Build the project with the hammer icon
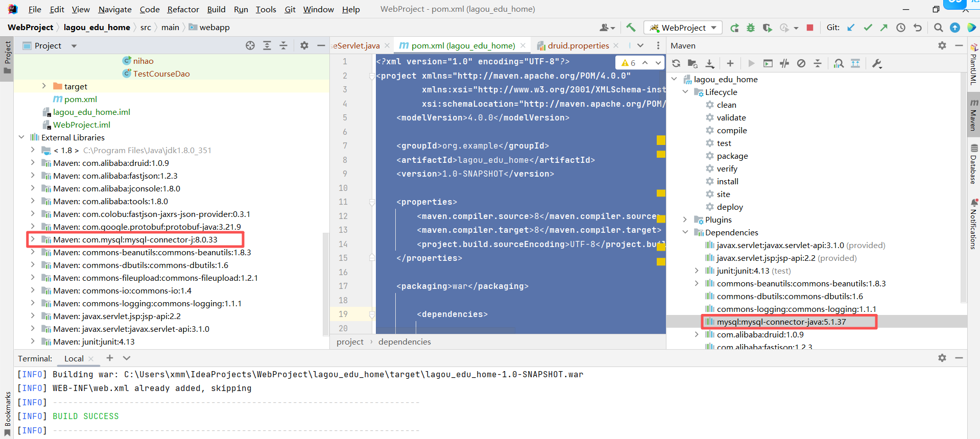This screenshot has height=439, width=980. pos(631,28)
